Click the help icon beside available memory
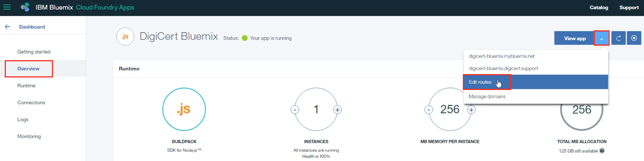The image size is (644, 161). 602,151
